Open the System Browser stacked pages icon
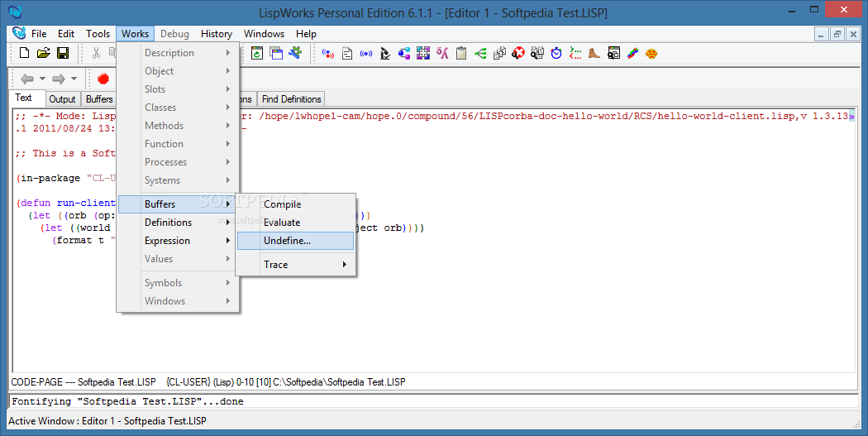The height and width of the screenshot is (436, 868). pyautogui.click(x=499, y=53)
